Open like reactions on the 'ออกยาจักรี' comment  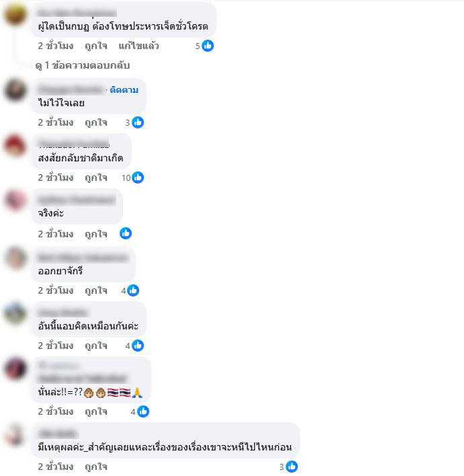point(130,290)
